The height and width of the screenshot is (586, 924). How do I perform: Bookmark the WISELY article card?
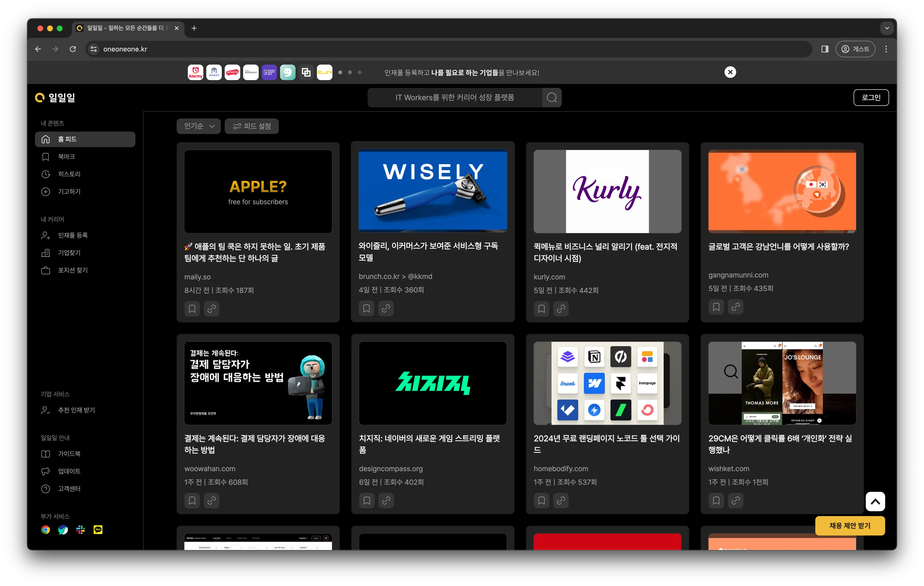click(x=366, y=308)
